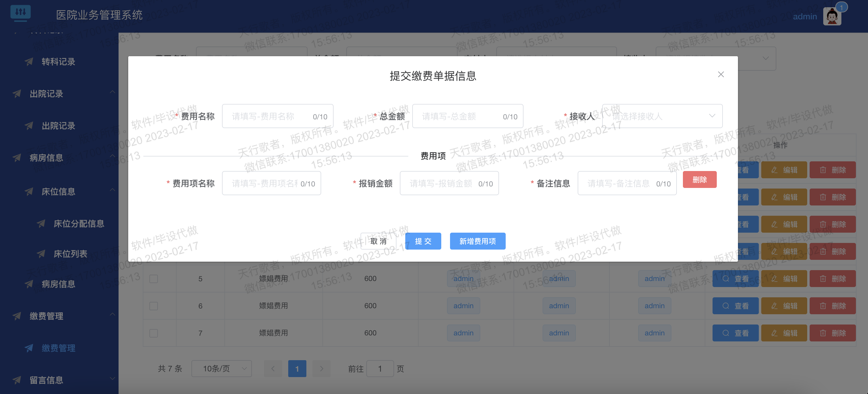This screenshot has width=868, height=394.
Task: Check the checkbox for row 7
Action: click(154, 333)
